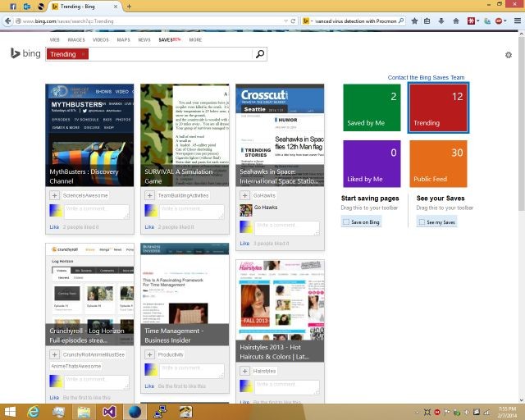Click the search engine selector dropdown

[308, 21]
